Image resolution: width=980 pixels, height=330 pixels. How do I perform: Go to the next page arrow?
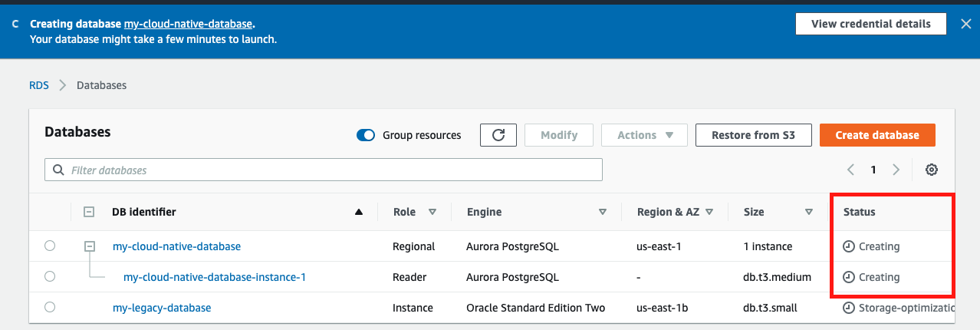896,170
